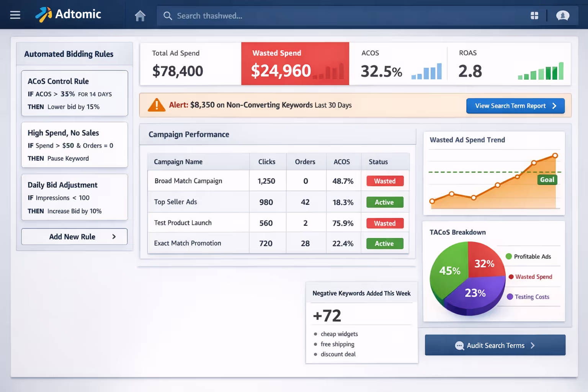Sort by Clicks column header
This screenshot has height=392, width=588.
point(267,162)
